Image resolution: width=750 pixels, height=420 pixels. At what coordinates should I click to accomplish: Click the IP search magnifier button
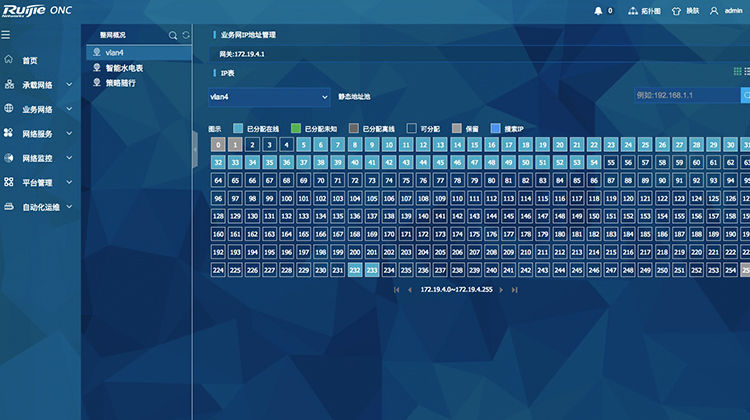click(745, 95)
